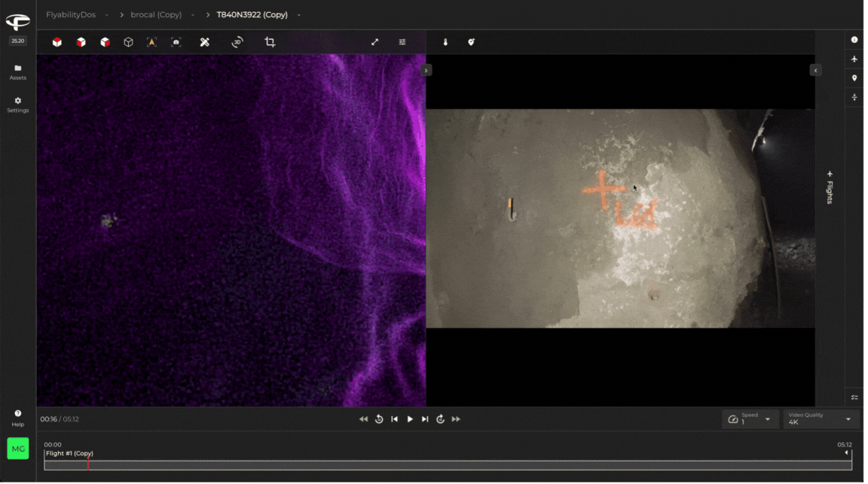Select the crop tool icon
The width and height of the screenshot is (868, 484).
(270, 42)
